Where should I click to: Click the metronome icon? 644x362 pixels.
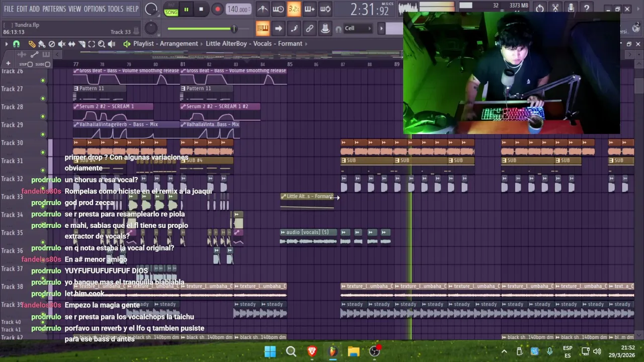point(263,9)
